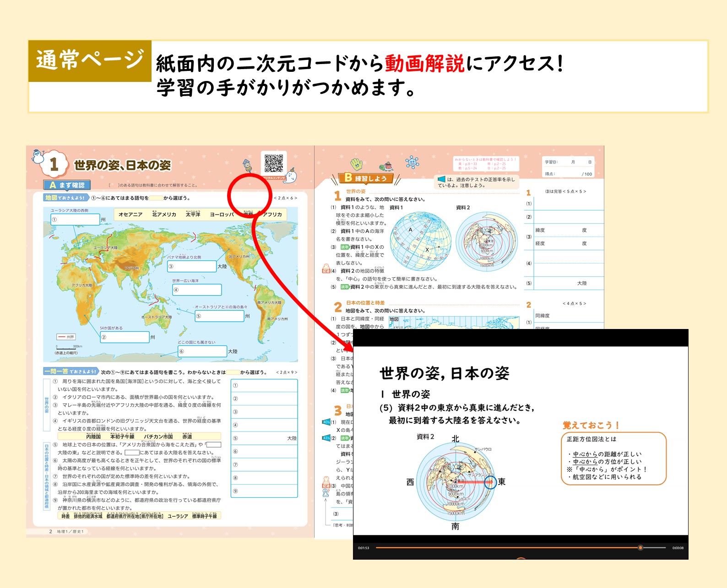Screen dimensions: 727x588
Task: Click map answer box number 4 for ocean
Action: [197, 290]
